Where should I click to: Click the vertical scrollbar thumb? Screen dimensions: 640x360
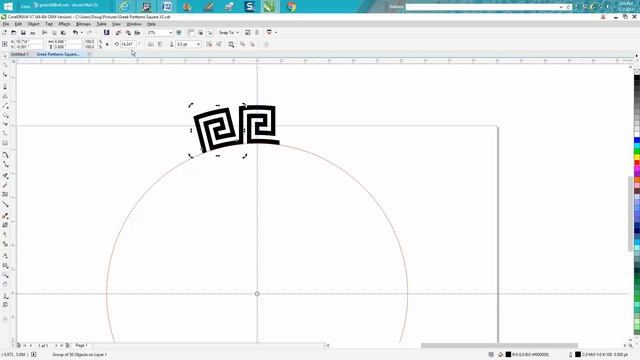coord(630,213)
